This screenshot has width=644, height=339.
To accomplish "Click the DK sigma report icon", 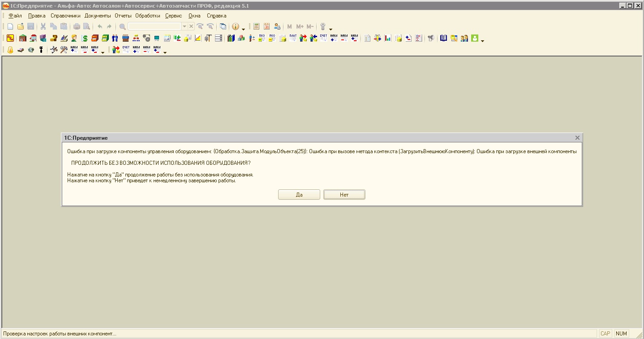I will pos(419,38).
